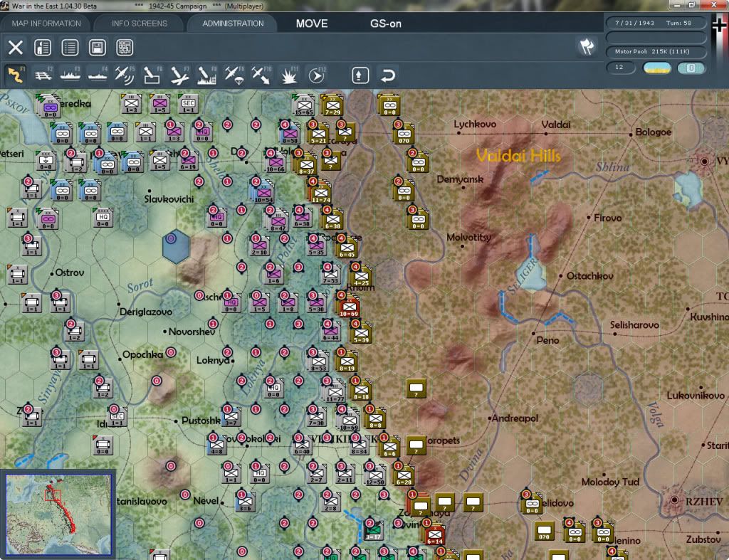Viewport: 729px width, 560px height.
Task: Click the Valdai Hills map label
Action: [x=518, y=156]
